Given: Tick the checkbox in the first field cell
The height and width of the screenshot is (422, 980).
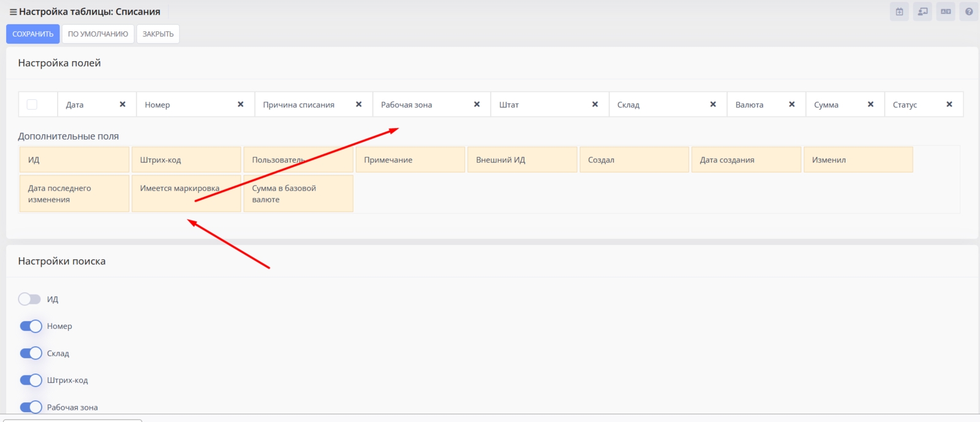Looking at the screenshot, I should 32,105.
